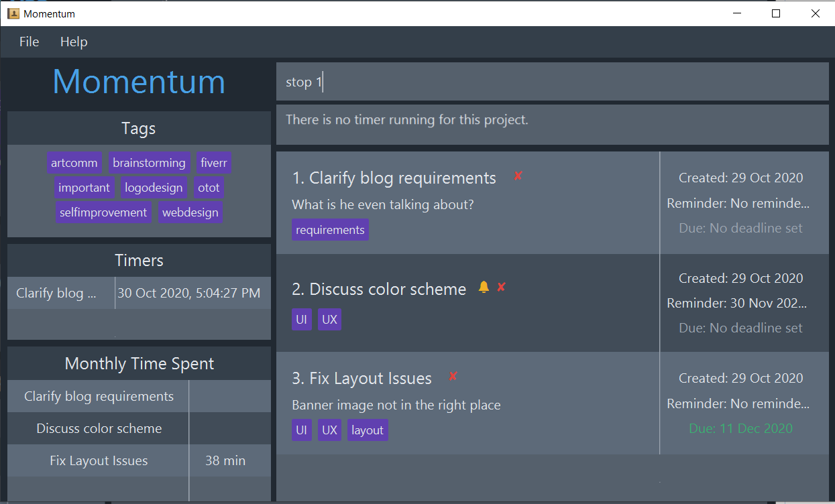This screenshot has width=835, height=504.
Task: Click 'Banner image not in the right place' text
Action: tap(396, 405)
